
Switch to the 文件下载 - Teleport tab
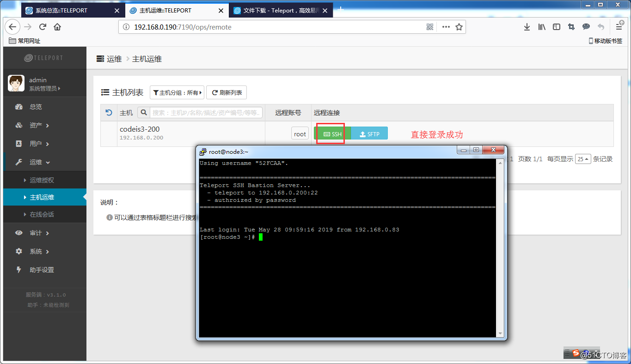pos(281,10)
